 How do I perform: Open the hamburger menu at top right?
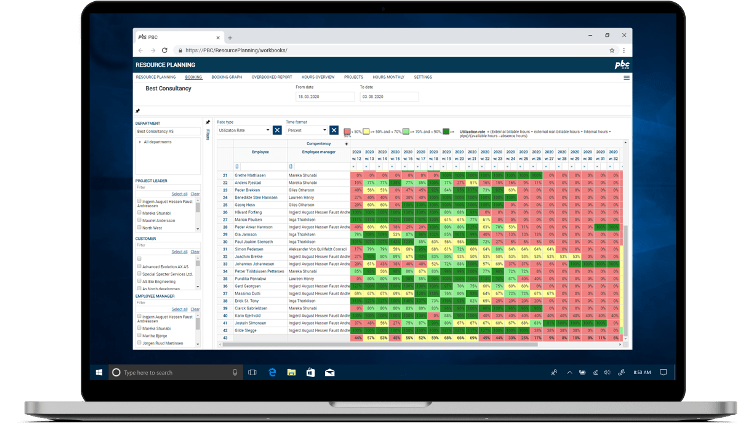click(626, 77)
